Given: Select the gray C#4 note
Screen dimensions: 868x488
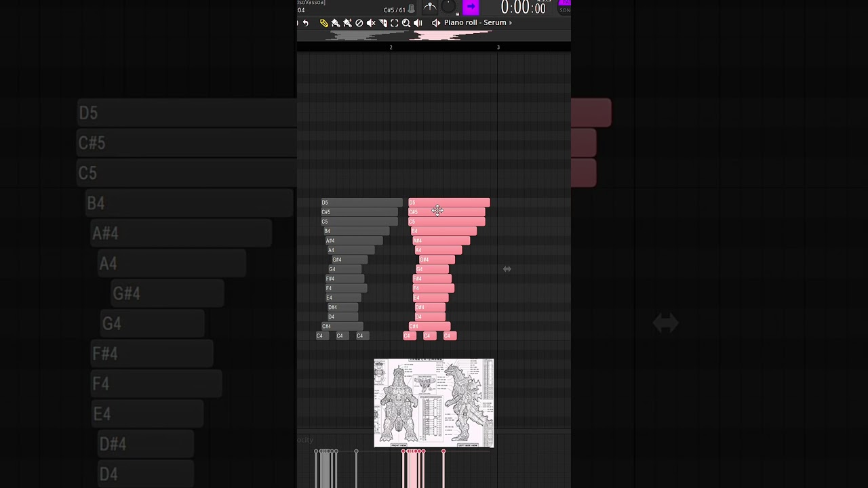Looking at the screenshot, I should pos(342,326).
